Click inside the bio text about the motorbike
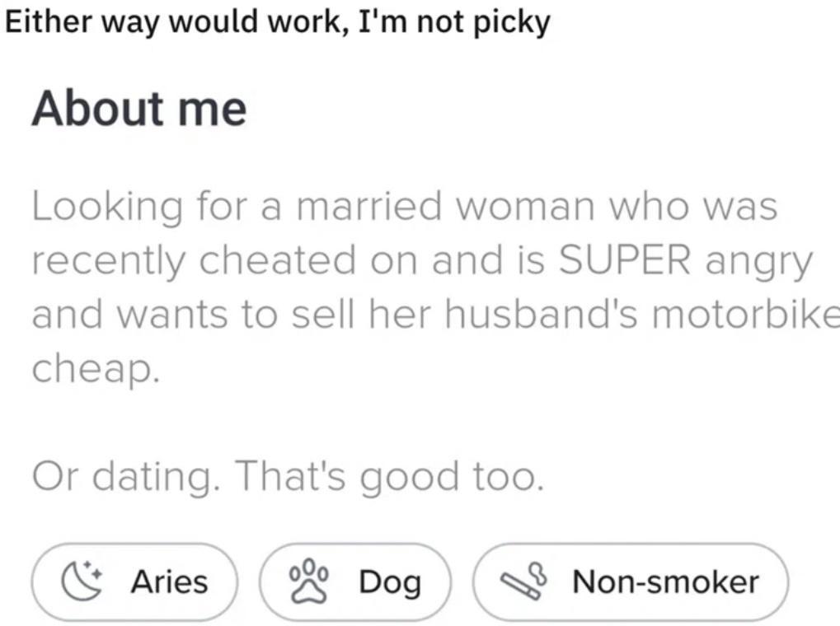The image size is (840, 626). point(412,313)
